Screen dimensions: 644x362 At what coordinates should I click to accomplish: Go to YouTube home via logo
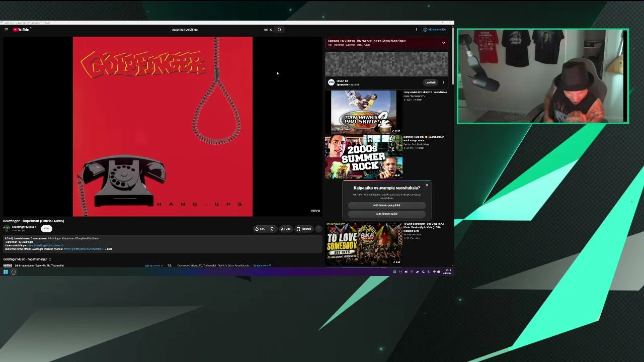tap(21, 30)
